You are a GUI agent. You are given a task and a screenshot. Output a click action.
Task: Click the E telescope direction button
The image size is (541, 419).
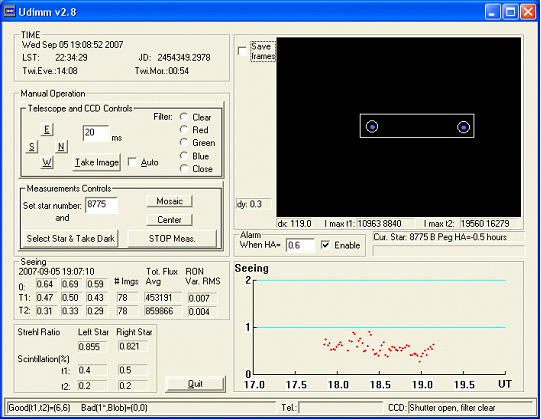coord(47,129)
